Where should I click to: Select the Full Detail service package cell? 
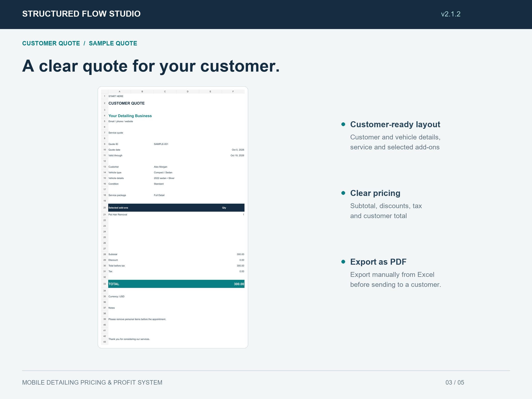tap(159, 195)
